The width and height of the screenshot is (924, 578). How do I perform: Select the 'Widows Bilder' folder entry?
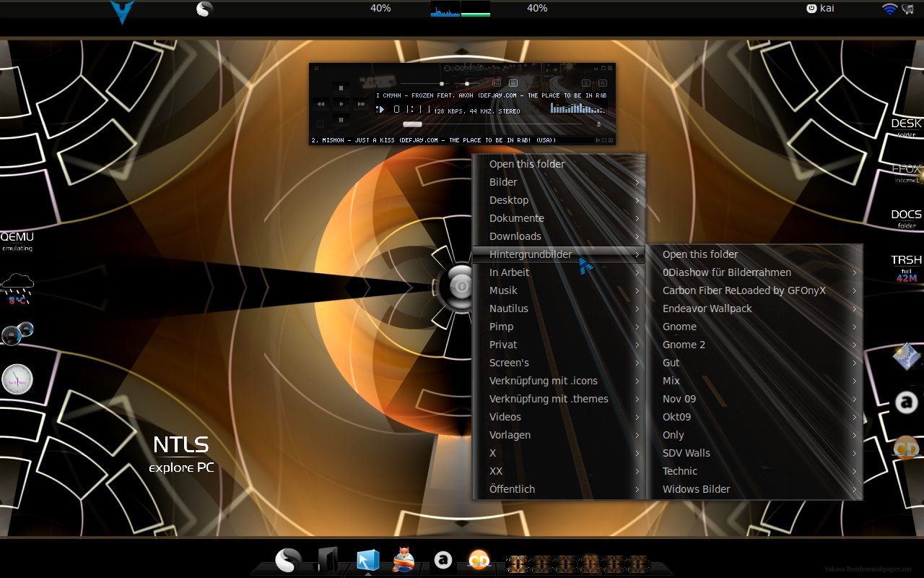(754, 489)
